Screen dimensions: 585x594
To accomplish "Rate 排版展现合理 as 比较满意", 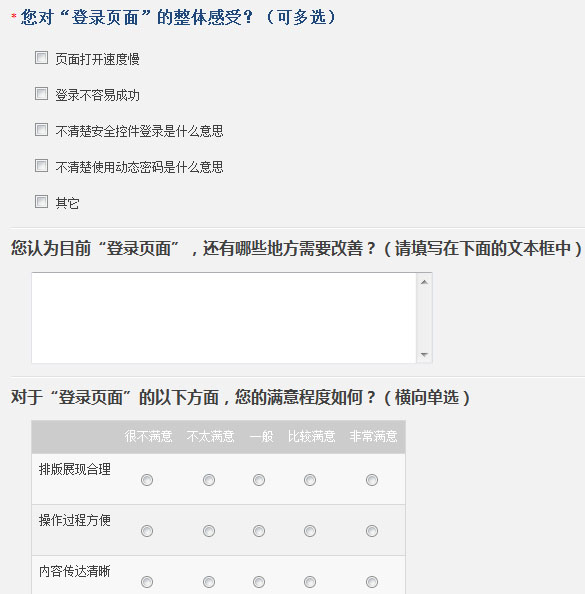I will (x=310, y=480).
